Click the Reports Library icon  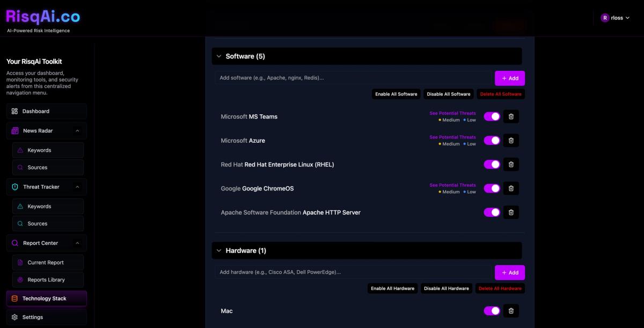[20, 280]
